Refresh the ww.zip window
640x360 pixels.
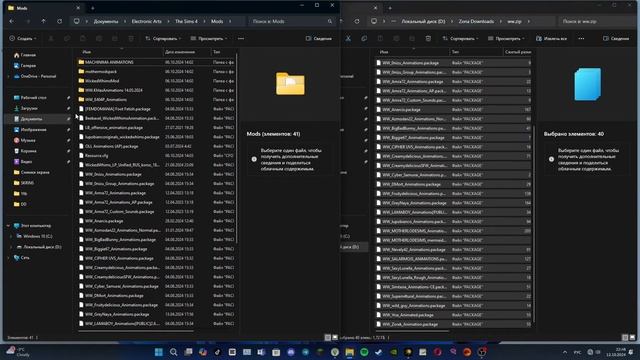pos(357,21)
